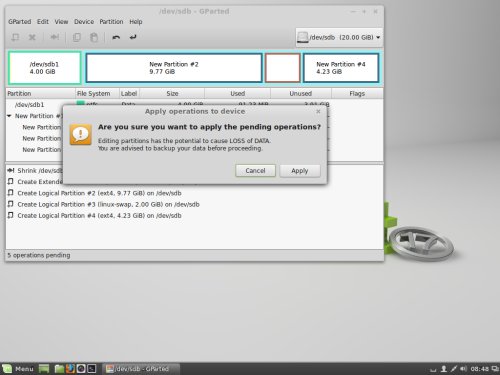Close the Apply operations dialog

pos(318,111)
